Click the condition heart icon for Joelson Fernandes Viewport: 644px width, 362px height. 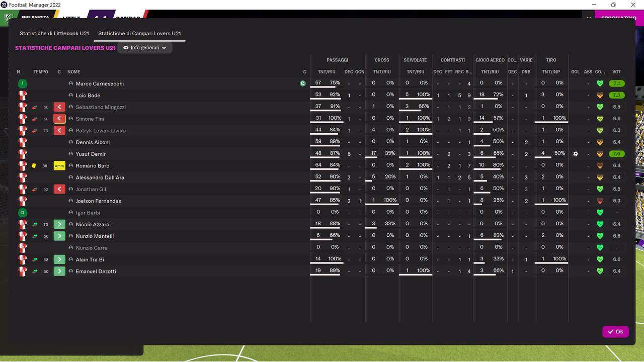pyautogui.click(x=600, y=201)
